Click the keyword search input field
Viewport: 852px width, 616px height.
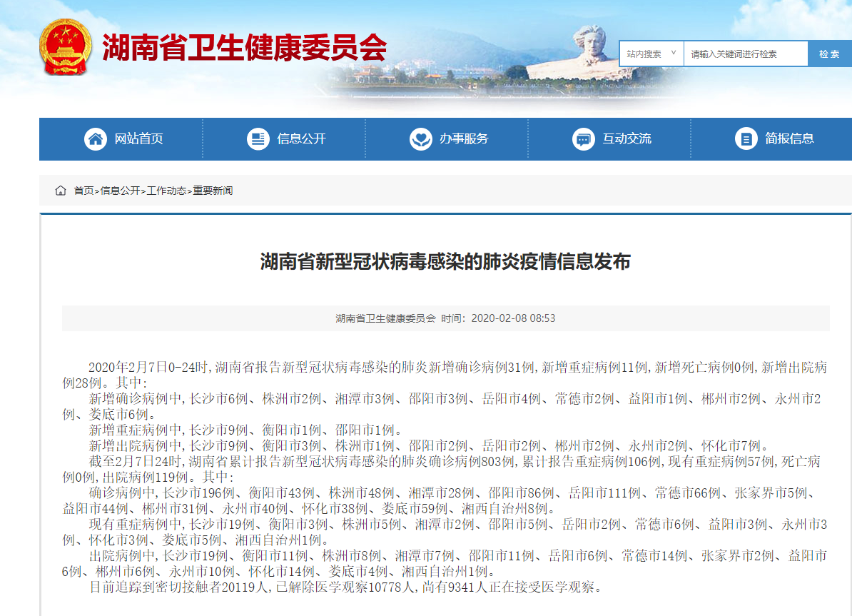pos(745,54)
